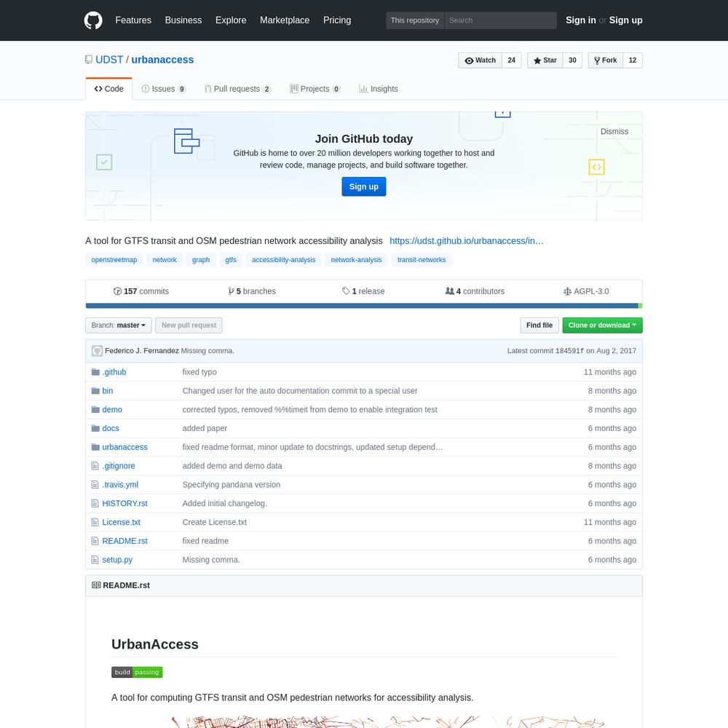Open Business in the top navigation
The width and height of the screenshot is (728, 728).
point(183,20)
